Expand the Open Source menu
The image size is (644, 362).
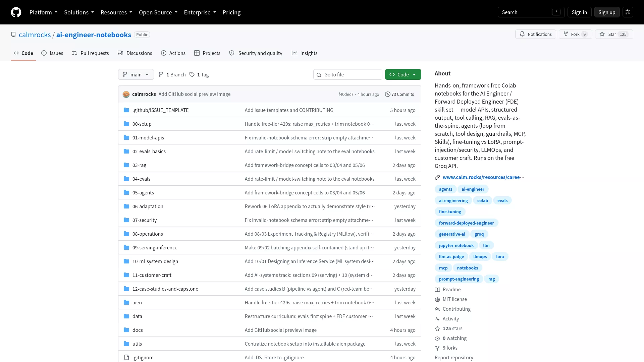click(158, 12)
